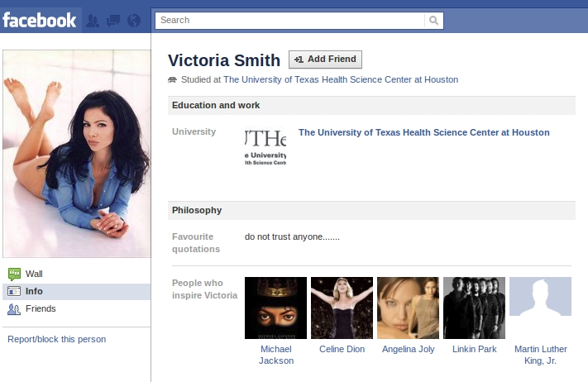Open bold University of Texas Health link
The height and width of the screenshot is (382, 588).
coord(423,132)
